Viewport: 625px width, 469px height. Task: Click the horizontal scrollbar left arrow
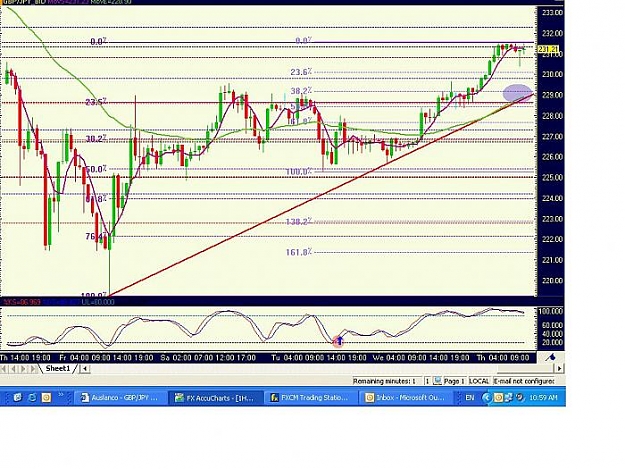85,369
